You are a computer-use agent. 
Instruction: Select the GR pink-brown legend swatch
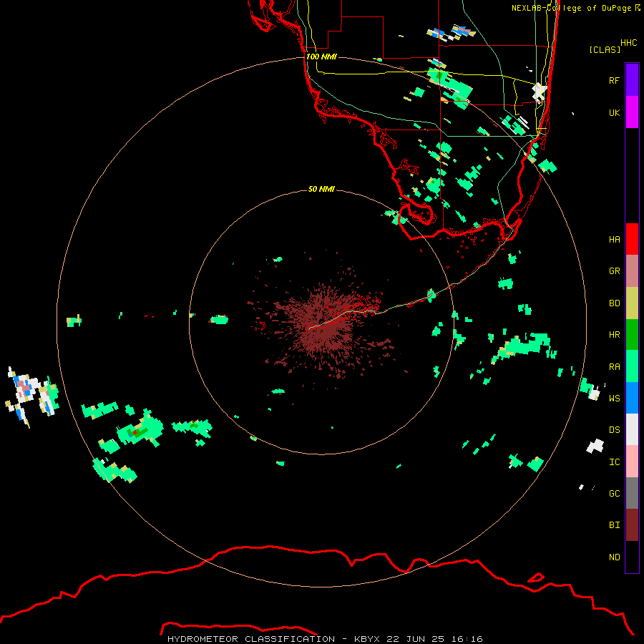632,271
